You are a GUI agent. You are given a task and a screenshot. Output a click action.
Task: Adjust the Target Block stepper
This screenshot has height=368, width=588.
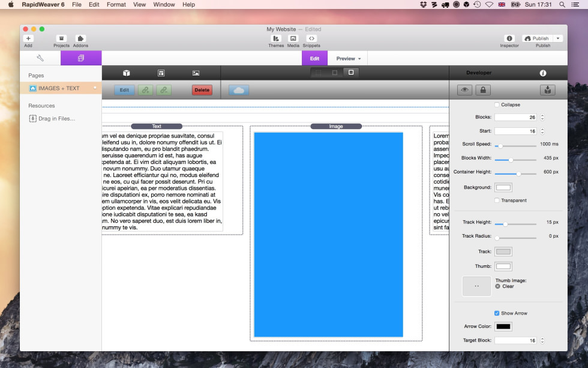pos(542,340)
